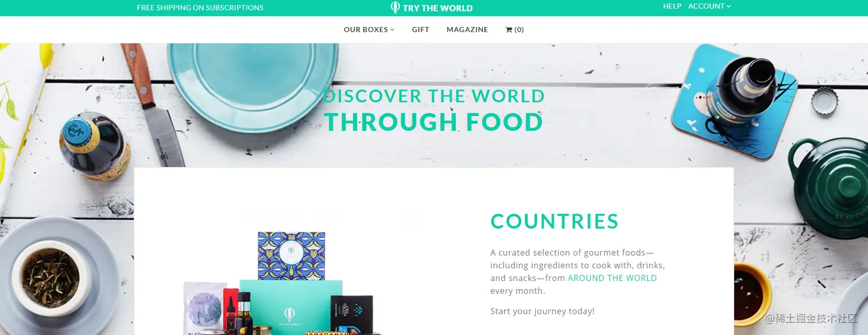This screenshot has height=335, width=868.
Task: Click the DISCOVER THE WORLD headline
Action: coord(434,96)
